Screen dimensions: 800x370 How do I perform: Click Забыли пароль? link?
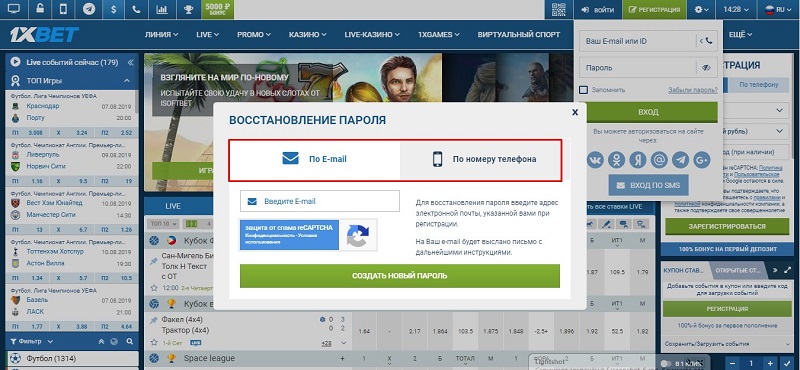click(693, 90)
